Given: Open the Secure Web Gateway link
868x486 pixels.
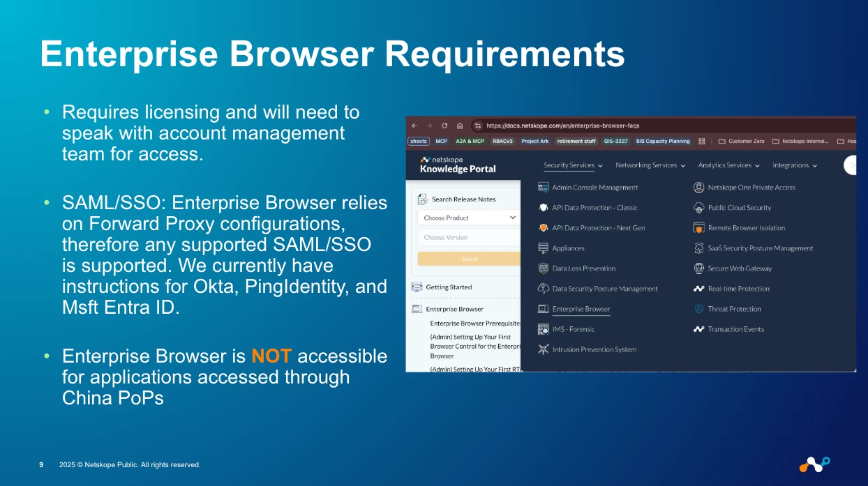Looking at the screenshot, I should click(740, 268).
